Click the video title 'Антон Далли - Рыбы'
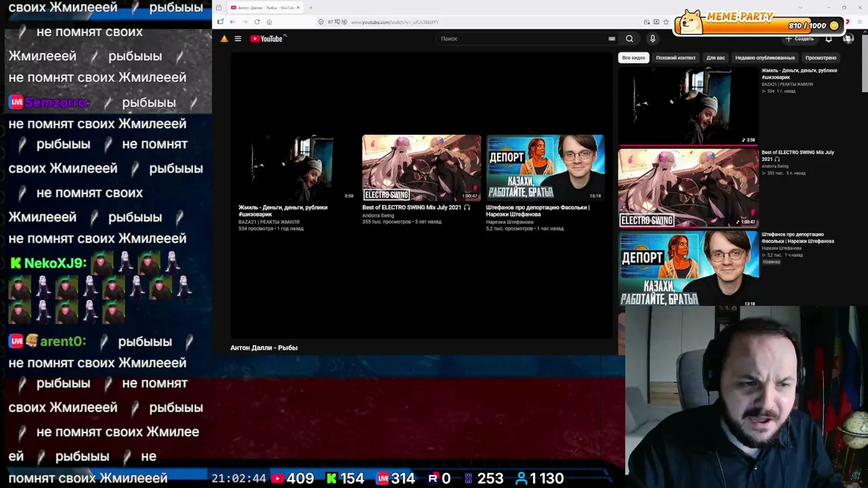The width and height of the screenshot is (868, 488). pos(264,348)
